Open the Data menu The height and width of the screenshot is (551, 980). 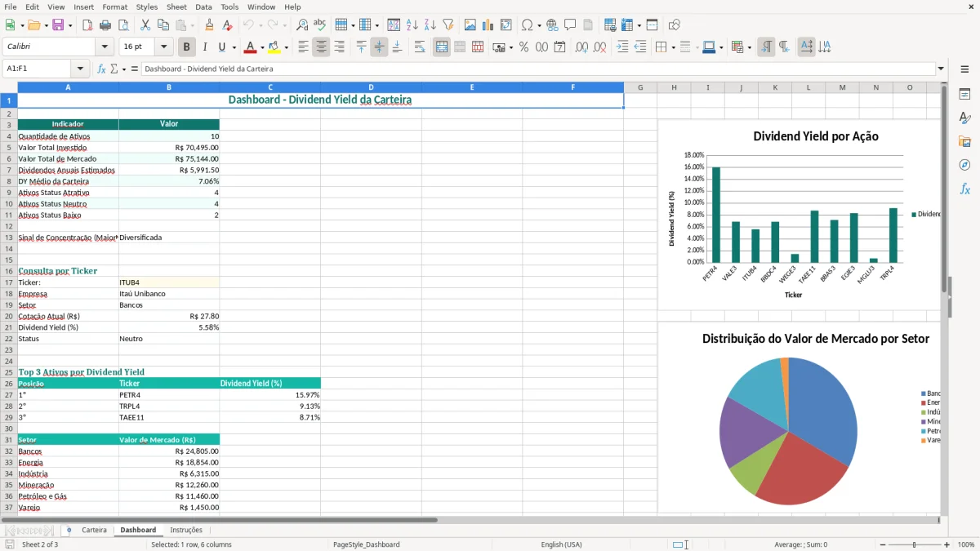[x=203, y=7]
